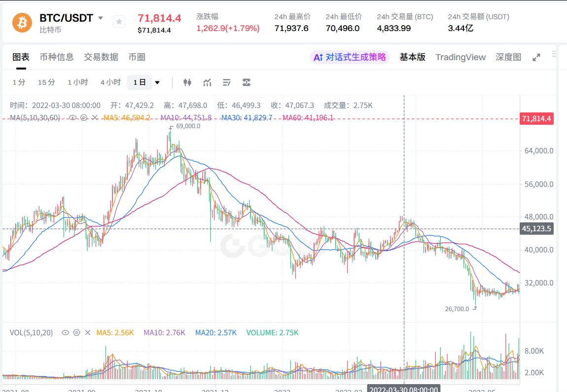567x392 pixels.
Task: Select the 4小时 interval
Action: click(110, 82)
